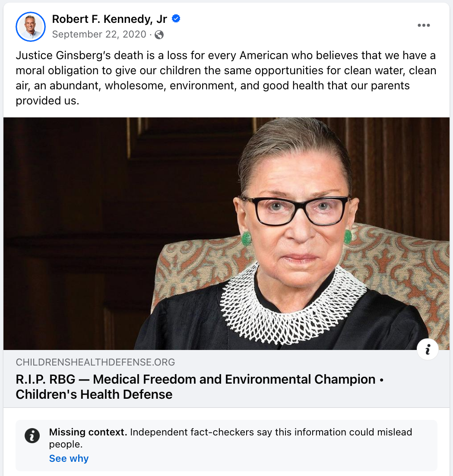
Task: Click the blue verified badge
Action: click(176, 19)
